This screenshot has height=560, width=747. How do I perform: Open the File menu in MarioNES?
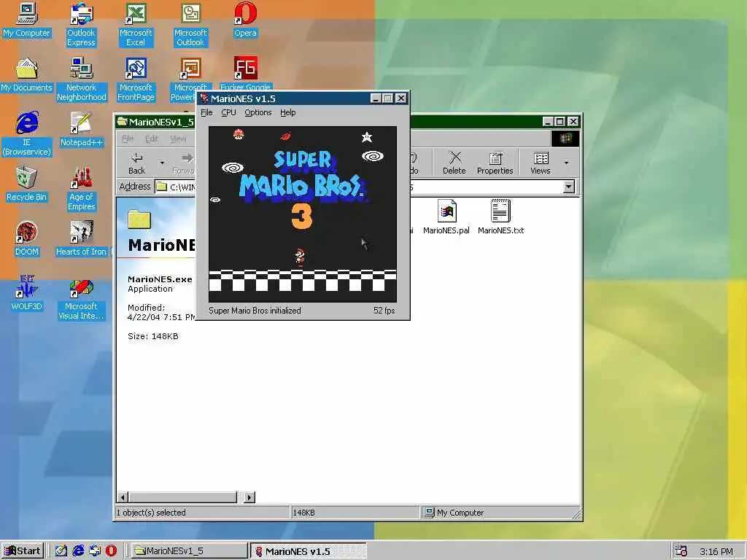[x=206, y=112]
